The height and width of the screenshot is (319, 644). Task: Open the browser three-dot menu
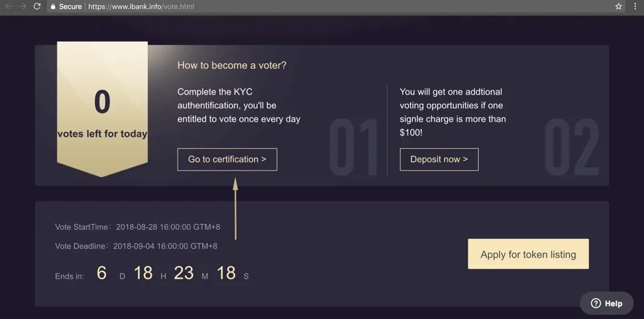[635, 7]
